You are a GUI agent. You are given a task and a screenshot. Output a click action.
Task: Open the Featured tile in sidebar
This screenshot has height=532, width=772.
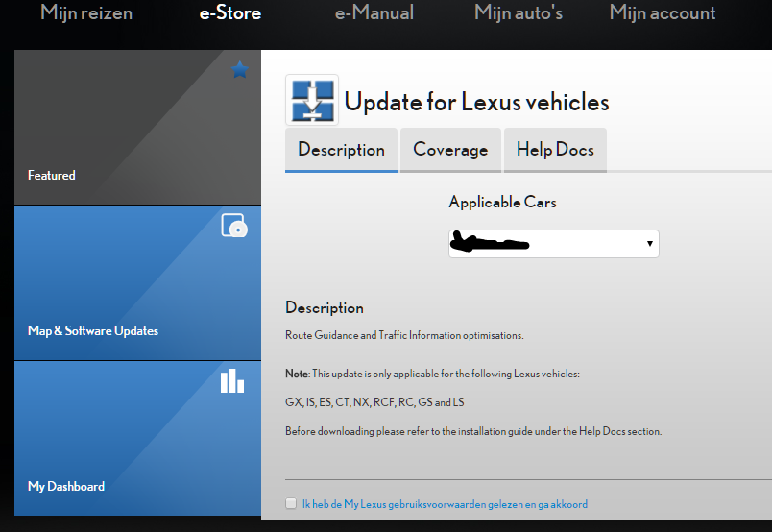click(138, 127)
